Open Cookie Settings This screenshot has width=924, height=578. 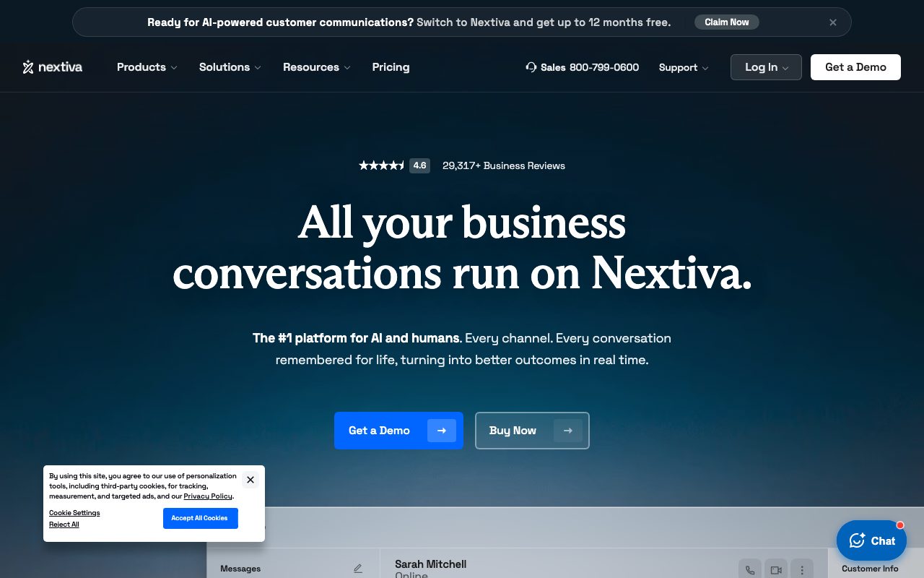[x=74, y=513]
